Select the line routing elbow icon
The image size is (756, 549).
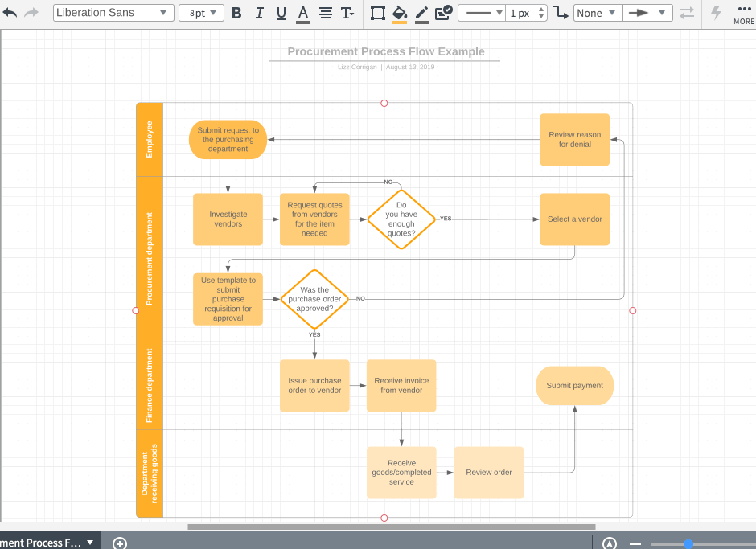coord(561,13)
